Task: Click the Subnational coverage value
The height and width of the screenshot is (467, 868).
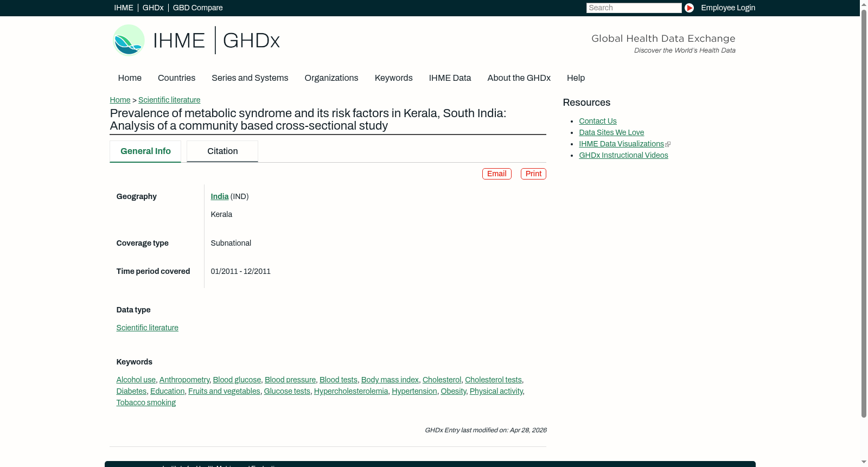Action: (231, 243)
